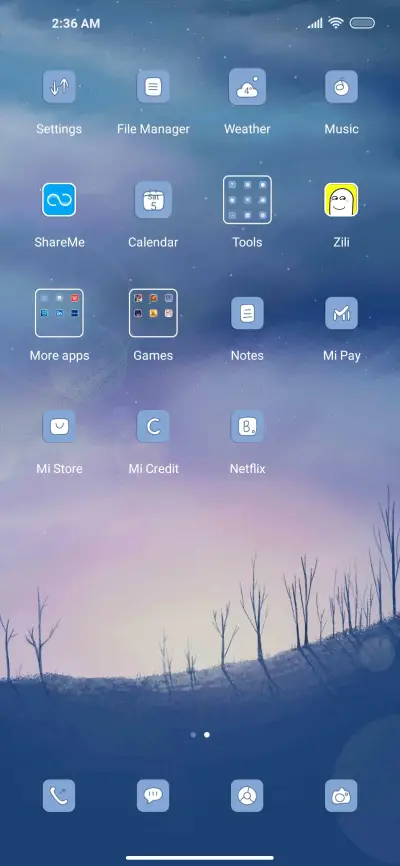Open the Games folder
Screen dimensions: 400x866
[x=153, y=313]
